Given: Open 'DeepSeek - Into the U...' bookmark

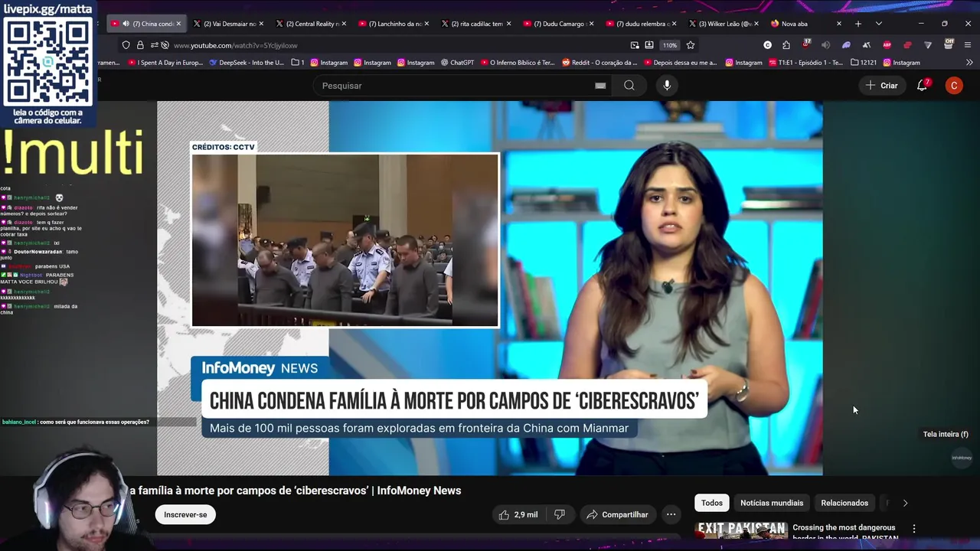Looking at the screenshot, I should coord(246,63).
